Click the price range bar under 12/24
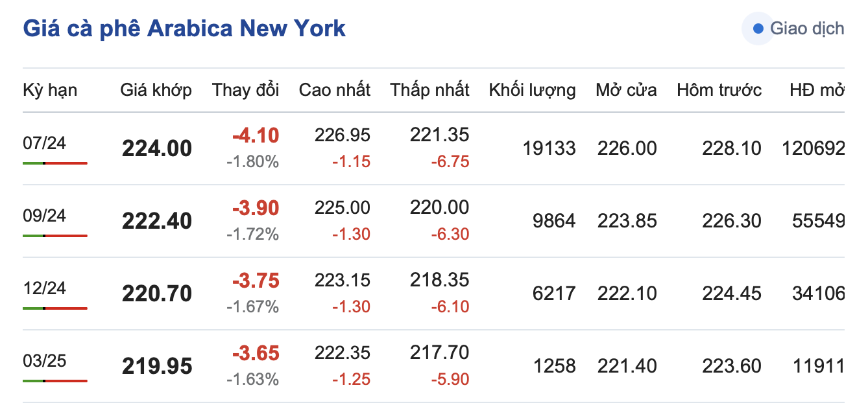 tap(54, 308)
